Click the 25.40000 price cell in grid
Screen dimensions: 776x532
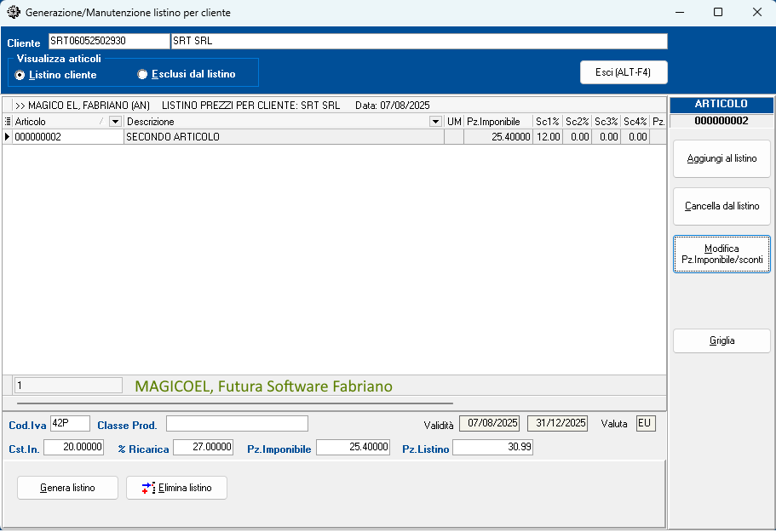(x=498, y=137)
